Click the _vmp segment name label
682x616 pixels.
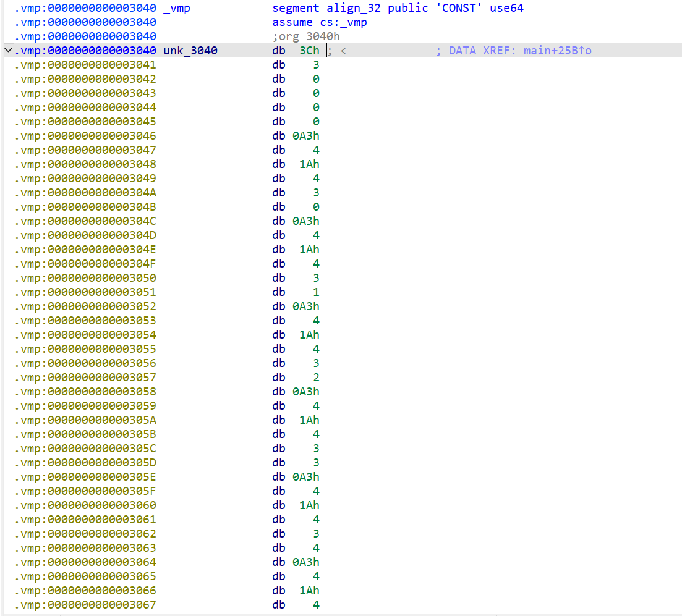pos(176,8)
